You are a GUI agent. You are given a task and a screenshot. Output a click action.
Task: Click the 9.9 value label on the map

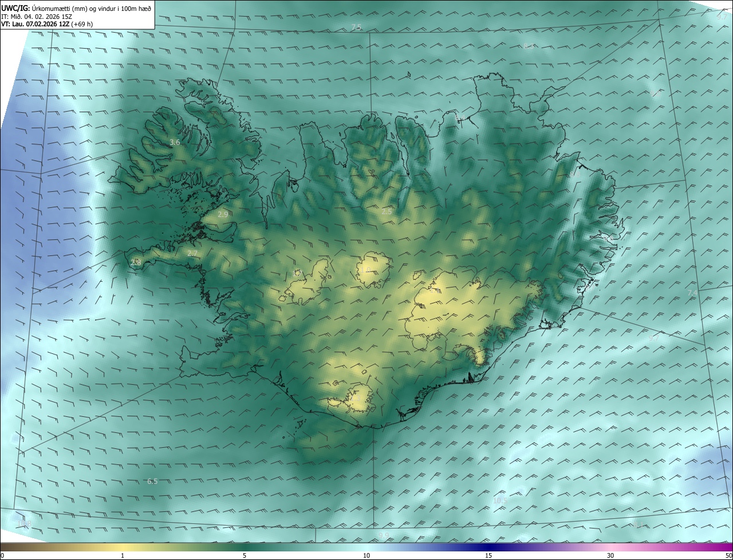[384, 535]
